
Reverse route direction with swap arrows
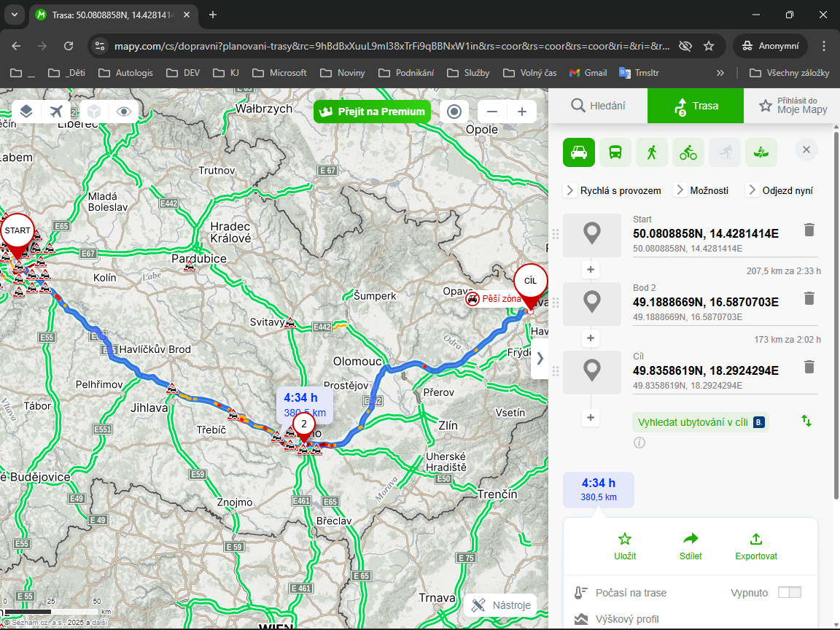806,421
